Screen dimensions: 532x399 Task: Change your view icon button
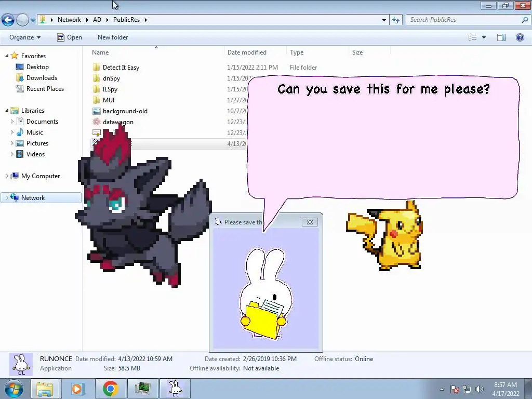473,37
